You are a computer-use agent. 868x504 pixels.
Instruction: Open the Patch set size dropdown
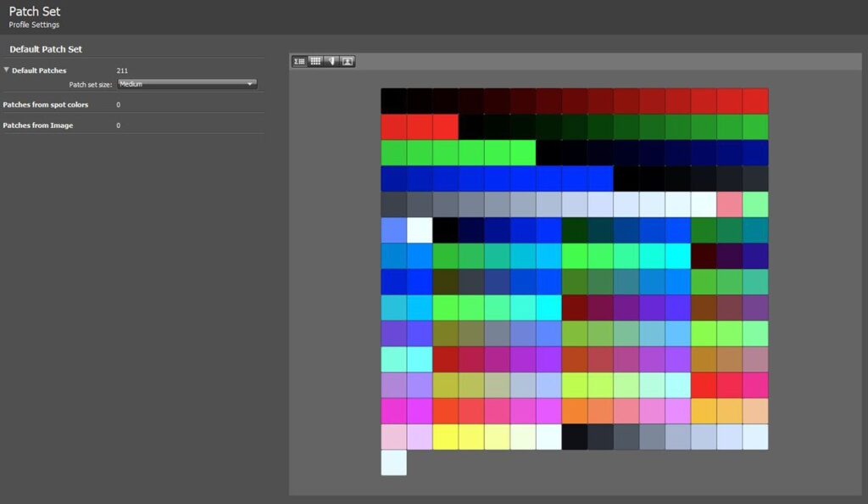[186, 84]
